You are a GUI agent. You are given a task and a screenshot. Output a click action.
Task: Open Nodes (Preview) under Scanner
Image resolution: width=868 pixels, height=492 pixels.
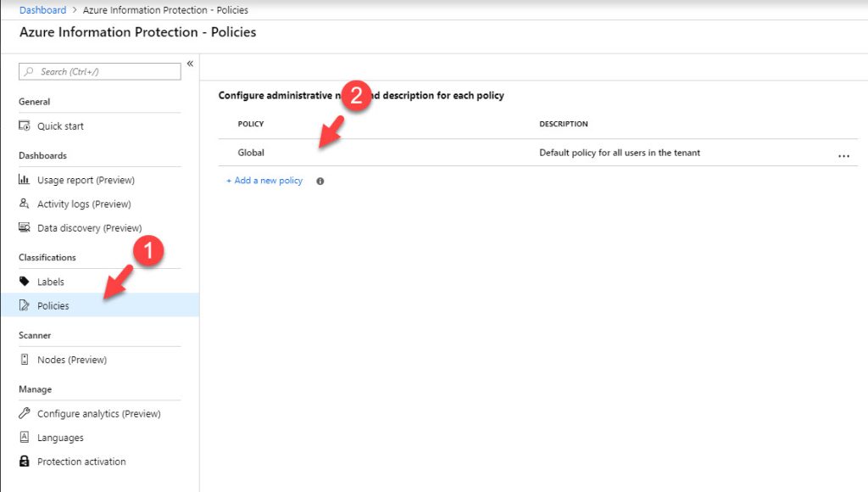coord(72,359)
